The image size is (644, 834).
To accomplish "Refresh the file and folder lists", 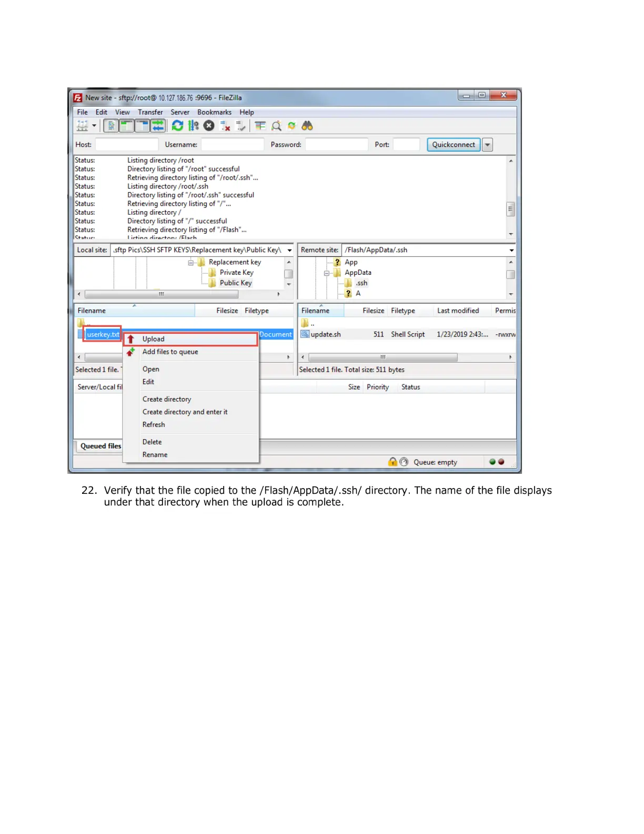I will click(x=178, y=126).
